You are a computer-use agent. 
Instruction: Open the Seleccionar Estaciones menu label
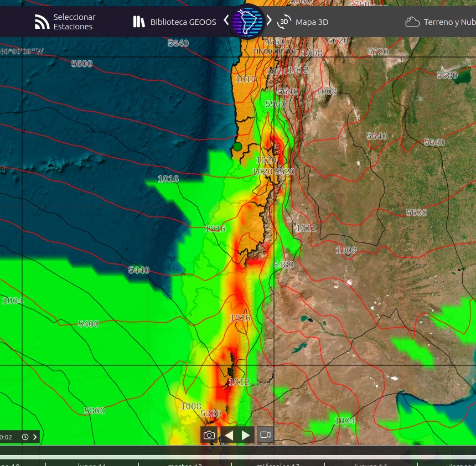(74, 22)
